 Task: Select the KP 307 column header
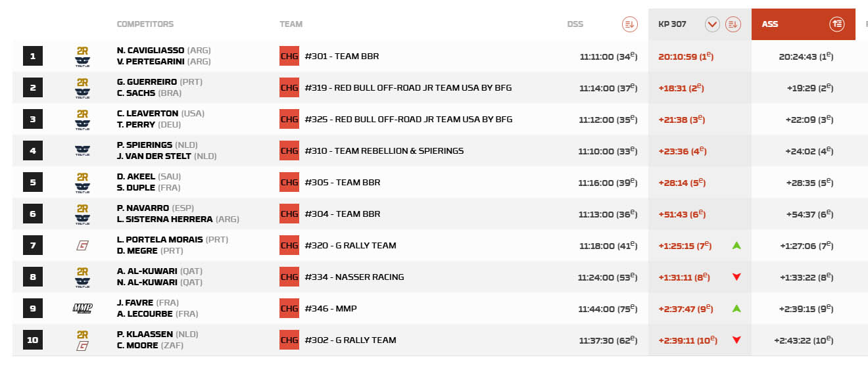672,24
